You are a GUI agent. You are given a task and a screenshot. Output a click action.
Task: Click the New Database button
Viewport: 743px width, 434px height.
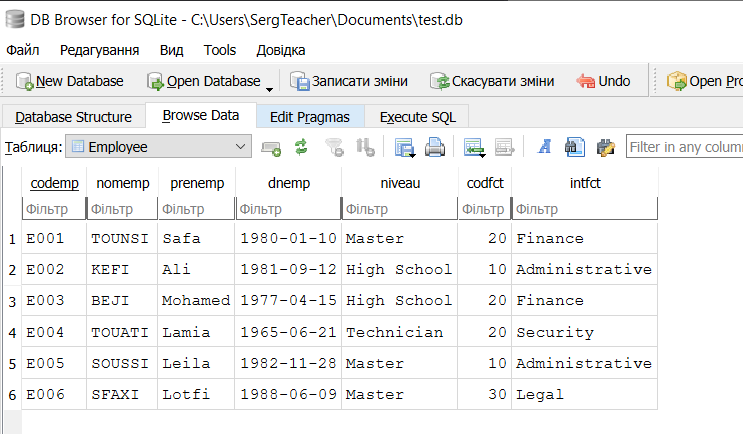[x=69, y=81]
